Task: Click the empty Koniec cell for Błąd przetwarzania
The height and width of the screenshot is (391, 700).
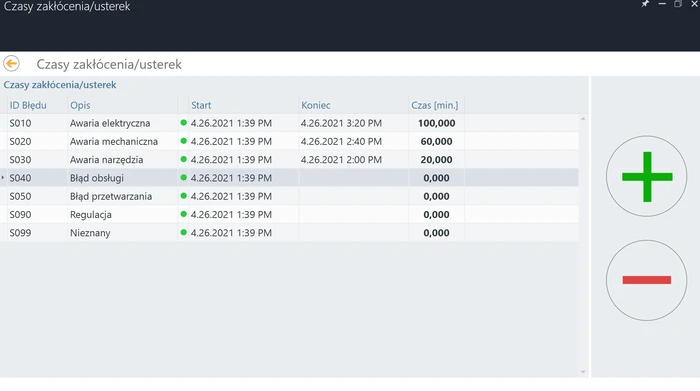Action: [x=354, y=196]
